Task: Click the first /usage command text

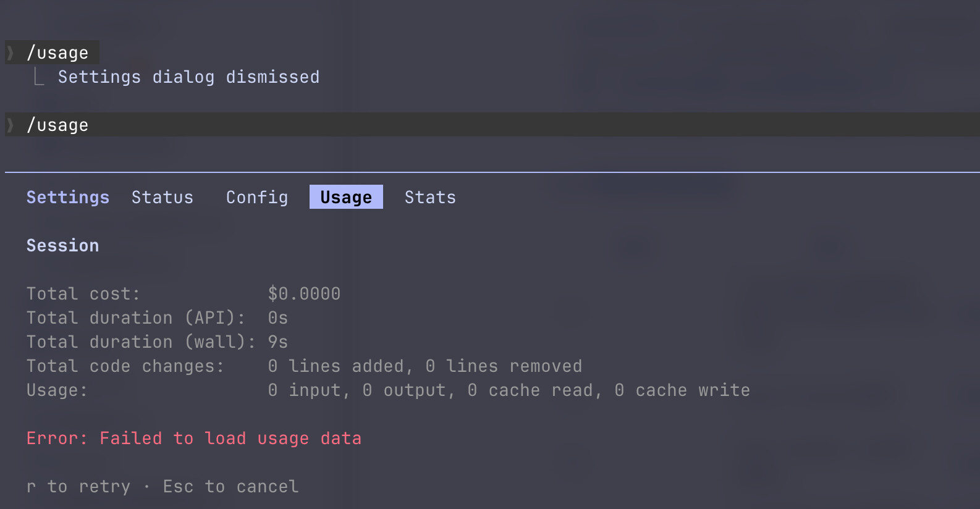Action: pyautogui.click(x=57, y=53)
